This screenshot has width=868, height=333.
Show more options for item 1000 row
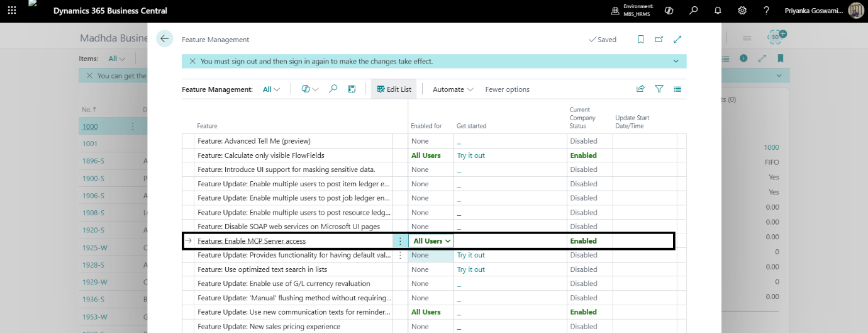tap(132, 127)
